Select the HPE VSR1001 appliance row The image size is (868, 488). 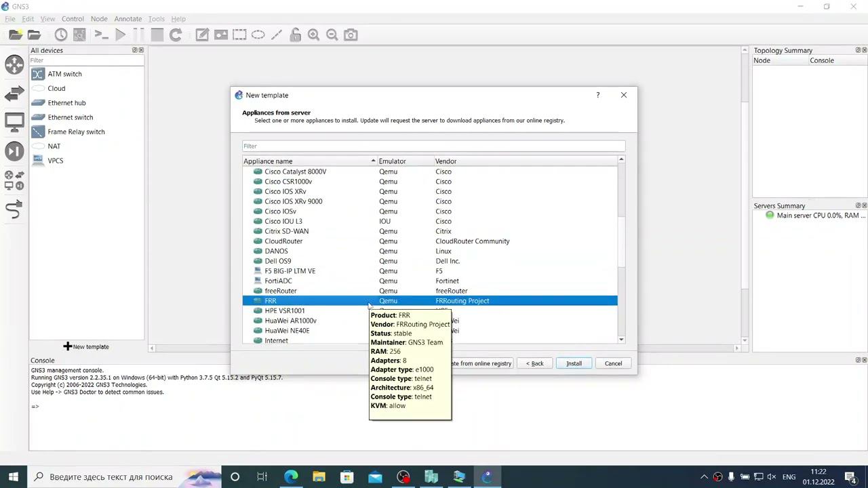[x=430, y=310]
